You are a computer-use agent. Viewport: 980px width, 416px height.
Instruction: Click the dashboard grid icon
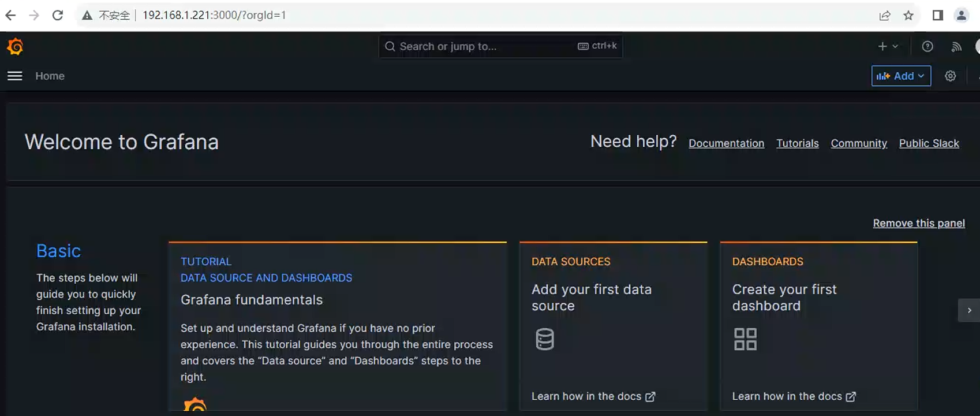[x=745, y=339]
